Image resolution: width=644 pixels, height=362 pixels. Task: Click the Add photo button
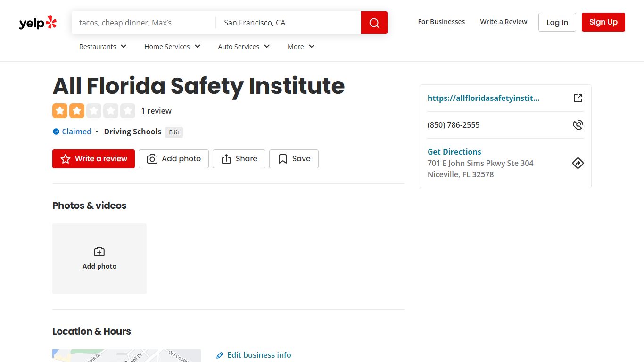click(173, 159)
